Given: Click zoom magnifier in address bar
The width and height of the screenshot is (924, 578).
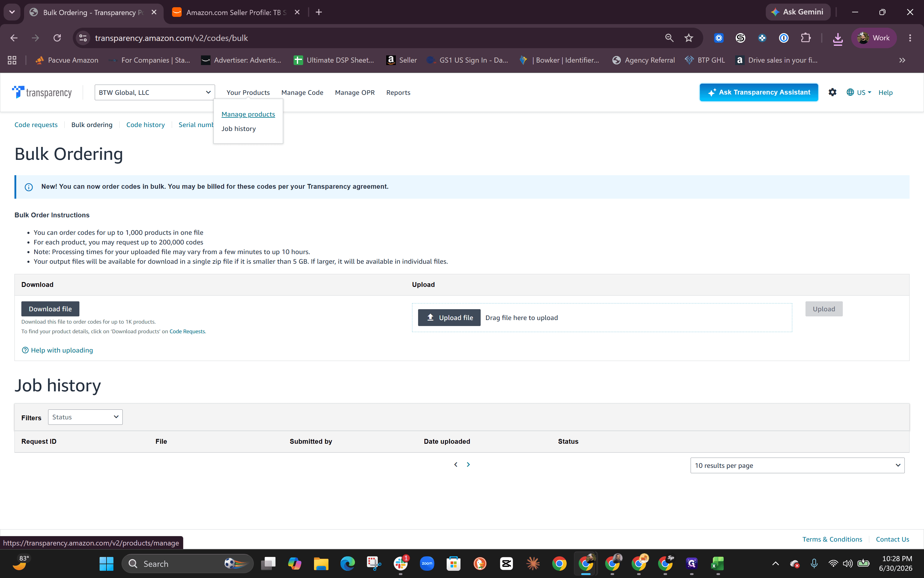Looking at the screenshot, I should click(669, 38).
